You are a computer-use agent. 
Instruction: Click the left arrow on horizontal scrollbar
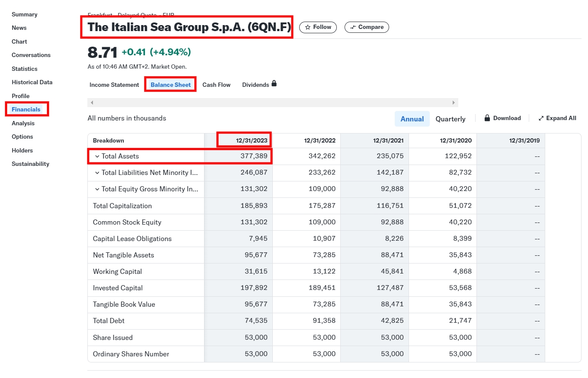92,103
